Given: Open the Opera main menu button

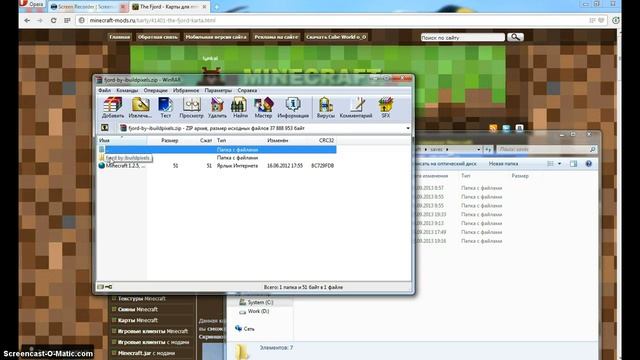Looking at the screenshot, I should (31, 4).
